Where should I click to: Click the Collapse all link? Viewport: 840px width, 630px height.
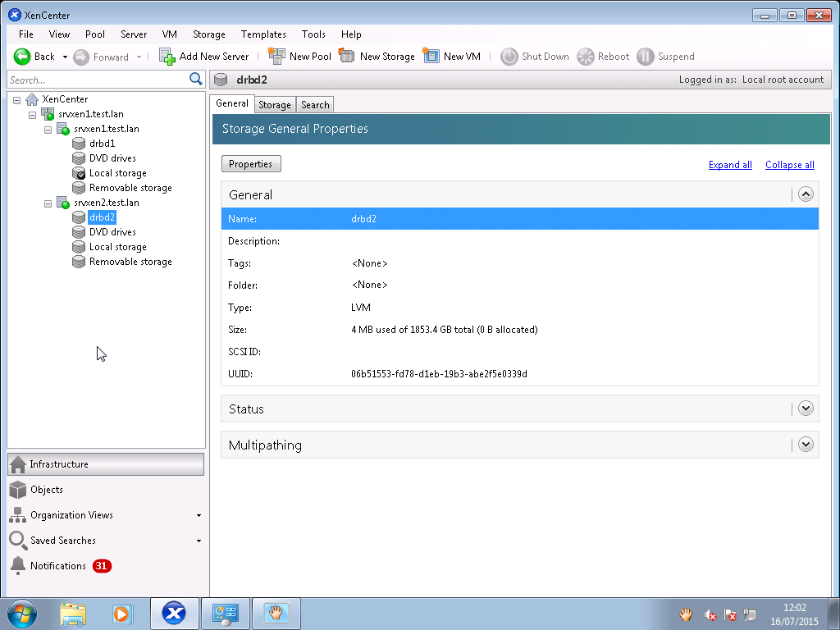coord(790,165)
